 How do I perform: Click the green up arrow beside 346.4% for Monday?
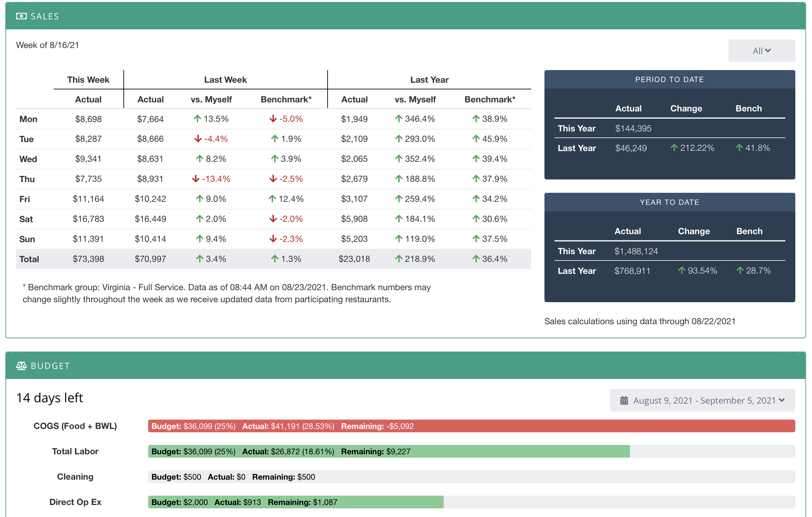[x=399, y=119]
